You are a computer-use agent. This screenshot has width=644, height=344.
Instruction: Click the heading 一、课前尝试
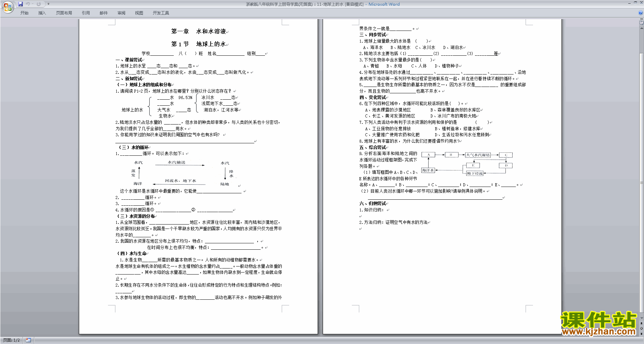point(129,60)
